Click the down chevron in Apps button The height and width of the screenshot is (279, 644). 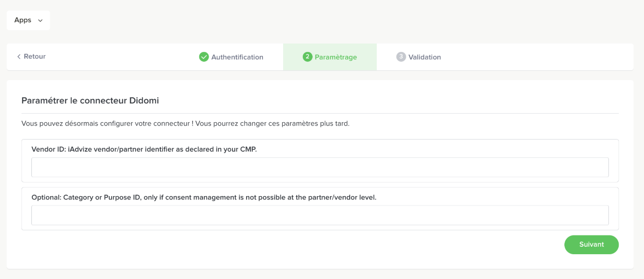pyautogui.click(x=40, y=21)
